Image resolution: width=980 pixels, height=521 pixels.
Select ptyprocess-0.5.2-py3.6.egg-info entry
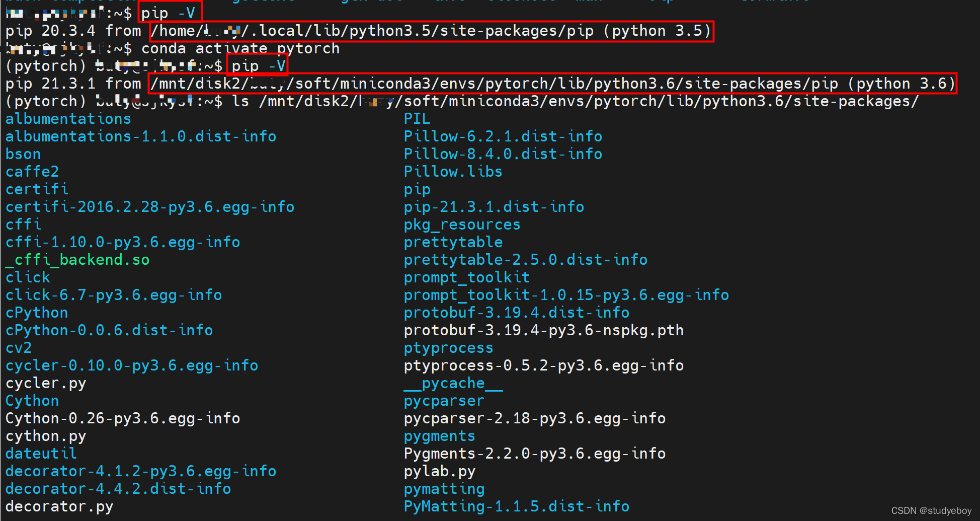544,365
